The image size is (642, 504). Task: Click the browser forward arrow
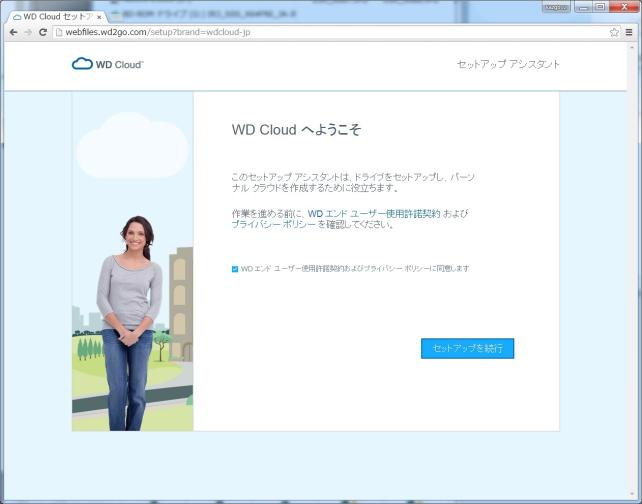coord(27,32)
